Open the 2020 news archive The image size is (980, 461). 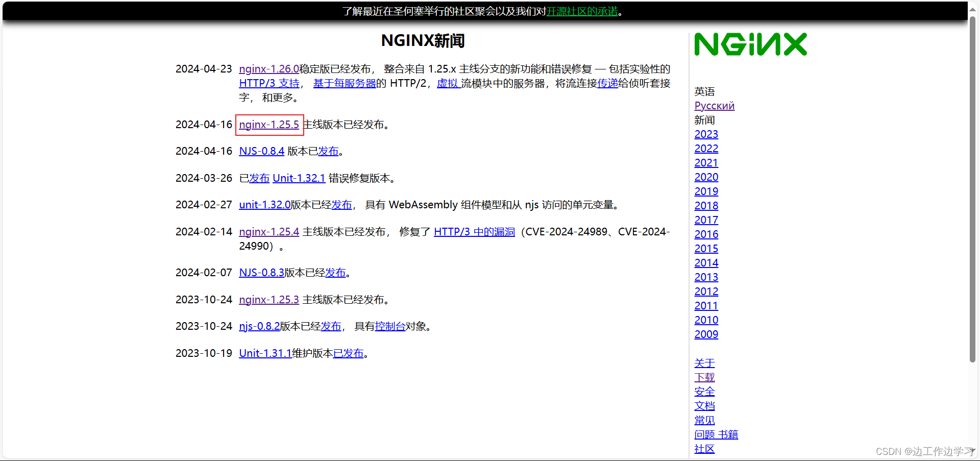pyautogui.click(x=706, y=177)
